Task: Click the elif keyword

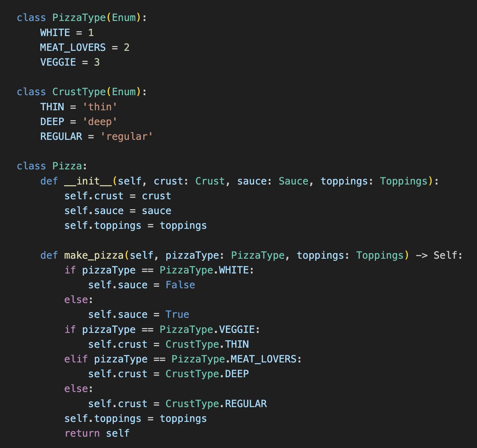Action: 76,359
